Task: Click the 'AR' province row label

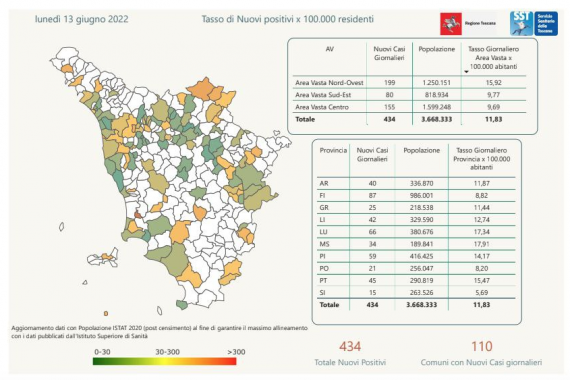Action: tap(324, 184)
